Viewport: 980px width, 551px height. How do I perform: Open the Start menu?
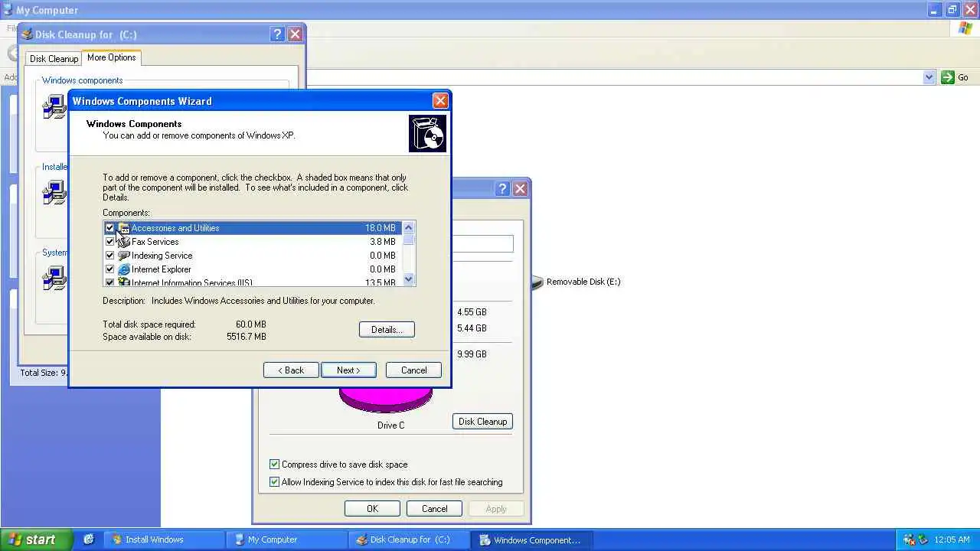pos(36,540)
